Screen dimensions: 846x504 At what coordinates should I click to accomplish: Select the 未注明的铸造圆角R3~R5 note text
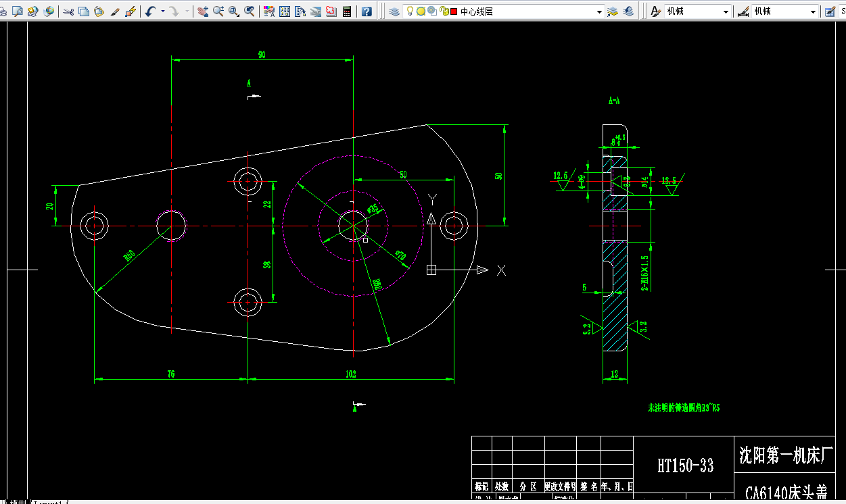(684, 408)
